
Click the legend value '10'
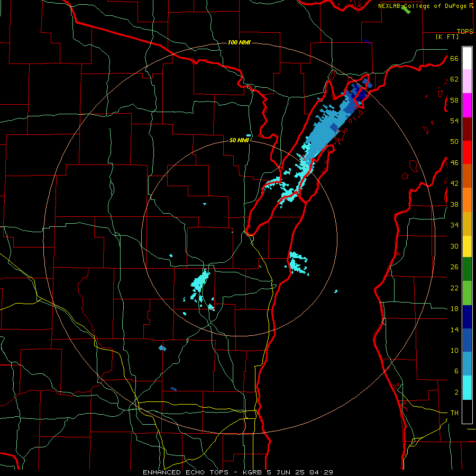pos(454,350)
